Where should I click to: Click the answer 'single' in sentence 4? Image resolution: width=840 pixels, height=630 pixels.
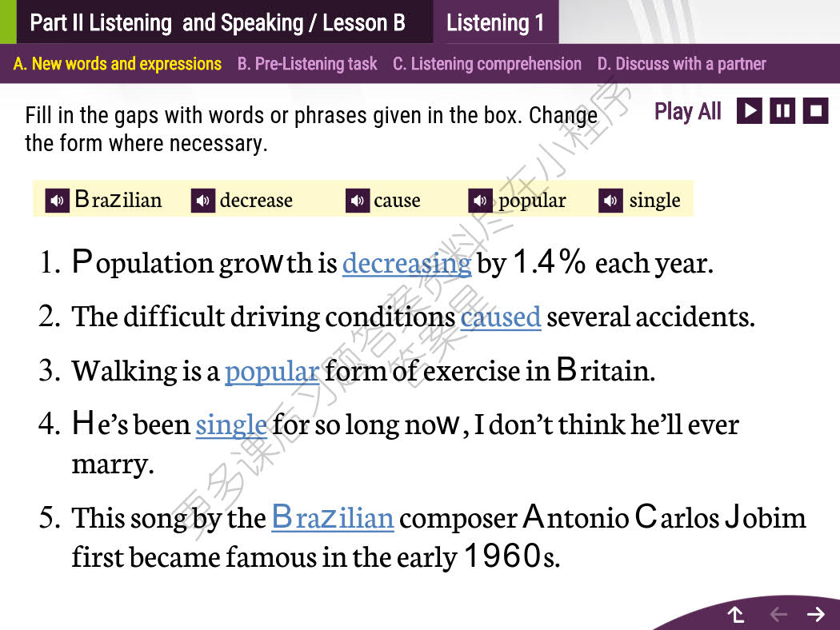coord(231,425)
